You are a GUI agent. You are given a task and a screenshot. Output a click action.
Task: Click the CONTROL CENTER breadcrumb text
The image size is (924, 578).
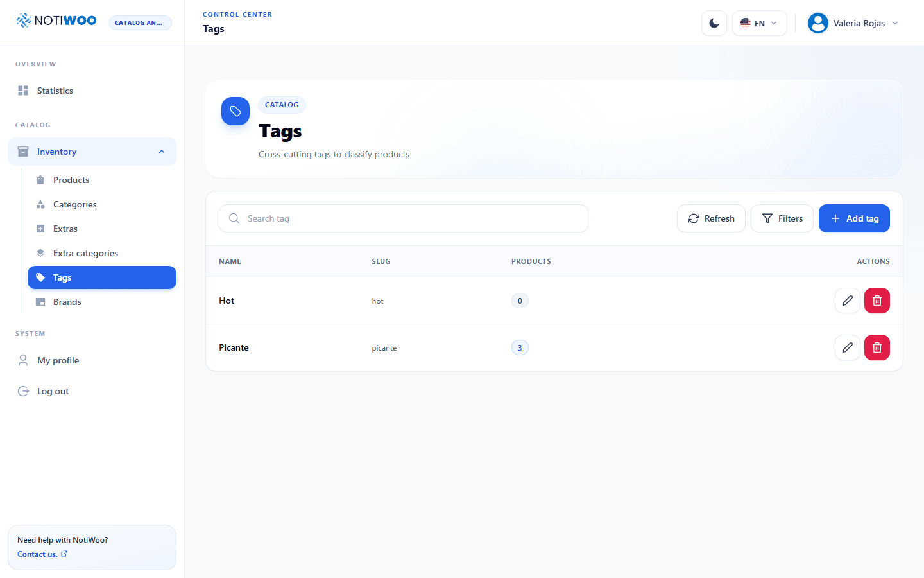(237, 14)
